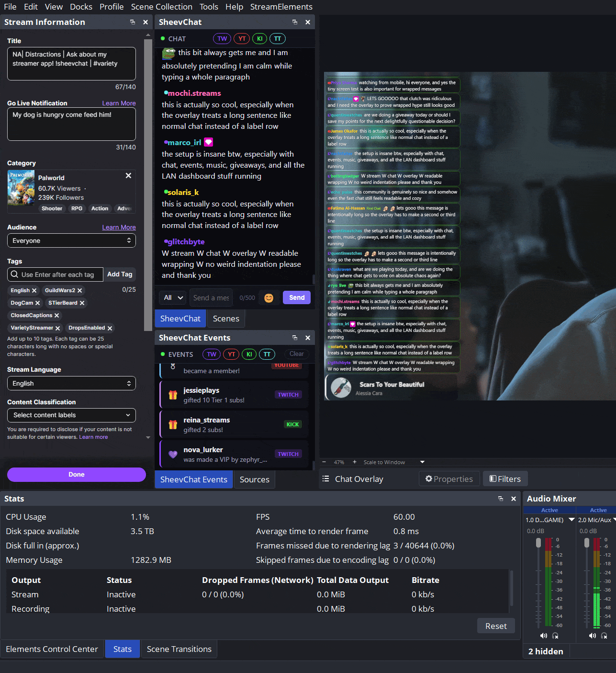Float the Stats dock window
This screenshot has height=673, width=616.
point(501,499)
